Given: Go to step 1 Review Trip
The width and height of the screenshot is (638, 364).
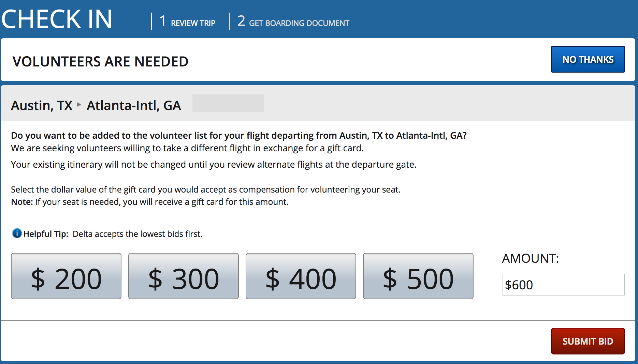Looking at the screenshot, I should point(188,22).
